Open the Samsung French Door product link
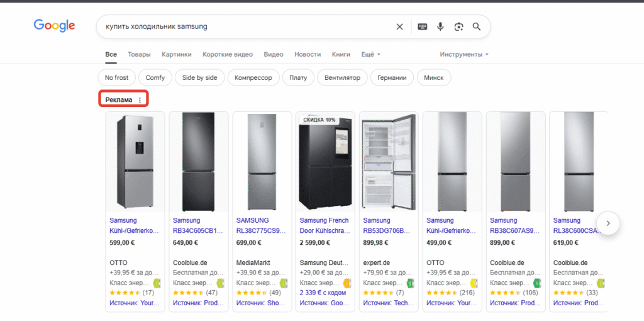The width and height of the screenshot is (644, 321). (x=324, y=225)
